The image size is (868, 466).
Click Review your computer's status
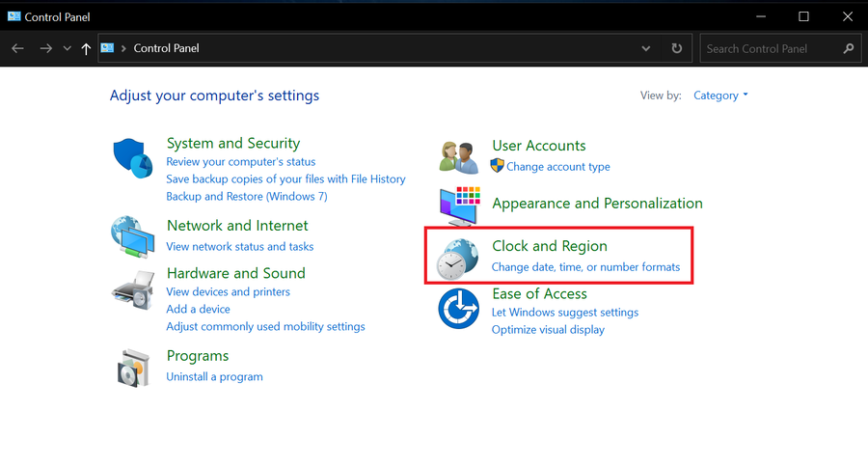point(241,162)
